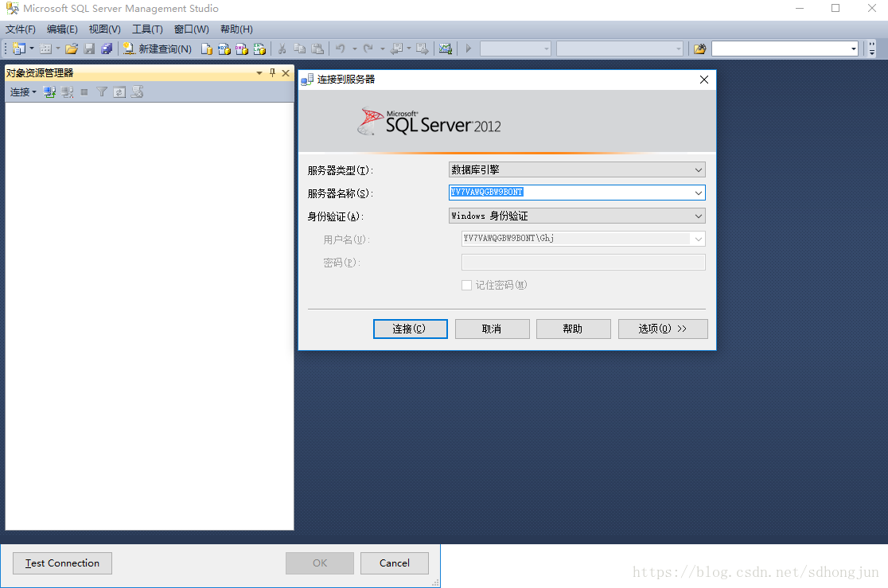Click the Cut scissors icon
The height and width of the screenshot is (588, 888).
(x=282, y=49)
